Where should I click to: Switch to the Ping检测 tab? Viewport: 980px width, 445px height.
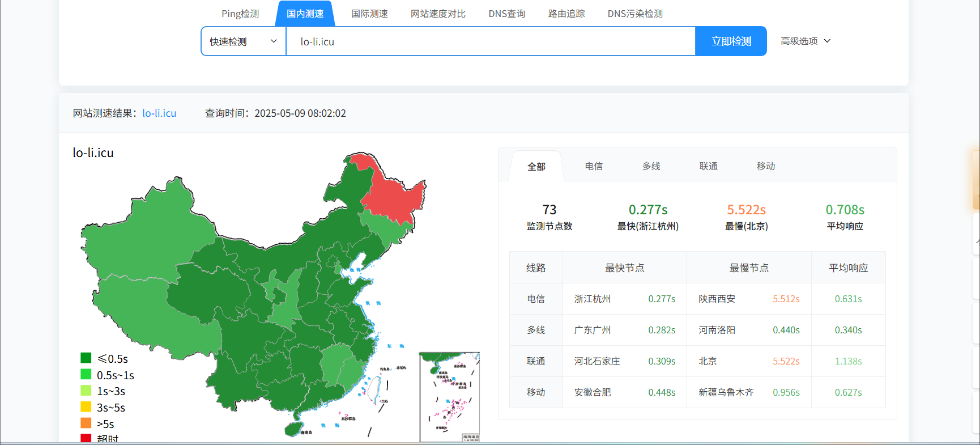pos(240,14)
